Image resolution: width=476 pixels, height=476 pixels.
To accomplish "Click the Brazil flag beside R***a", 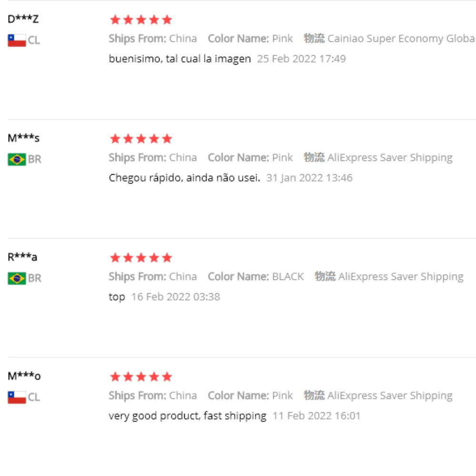I will (17, 278).
